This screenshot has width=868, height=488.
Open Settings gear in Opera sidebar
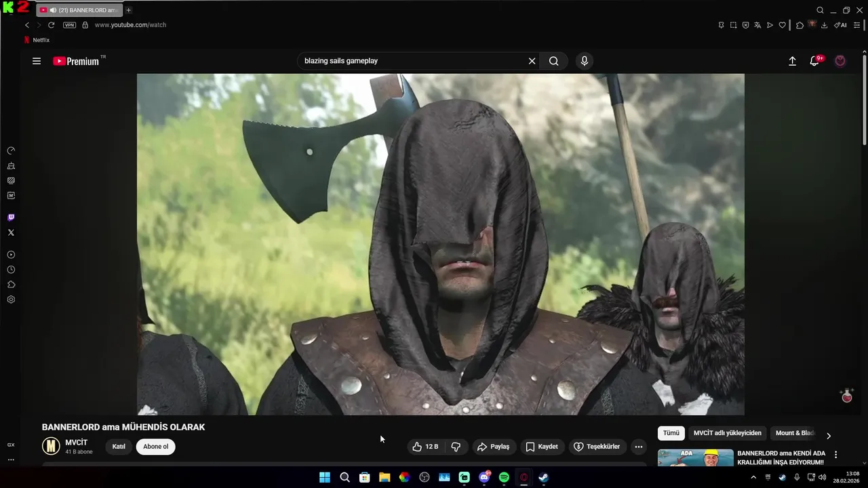click(x=11, y=300)
